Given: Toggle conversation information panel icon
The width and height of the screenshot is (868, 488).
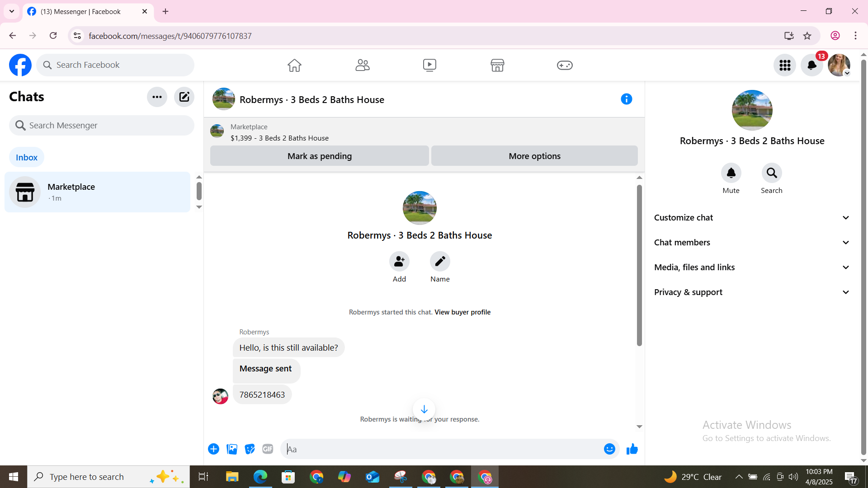Looking at the screenshot, I should [626, 99].
